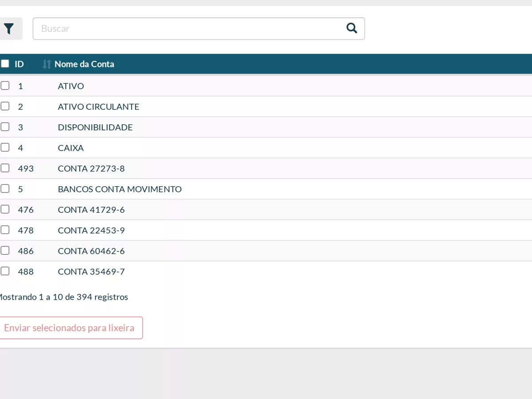The image size is (532, 399).
Task: Check the box for ATIVO CIRCULANTE row
Action: point(5,106)
